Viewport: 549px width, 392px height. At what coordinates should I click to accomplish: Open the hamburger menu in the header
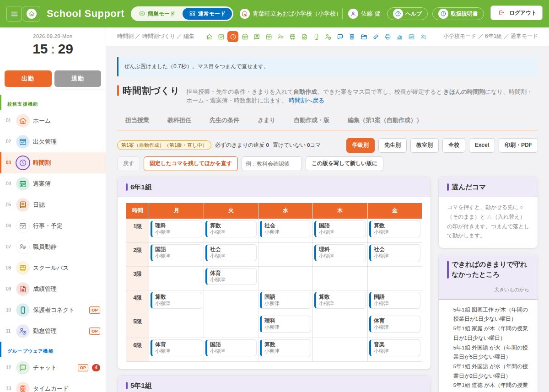point(14,14)
